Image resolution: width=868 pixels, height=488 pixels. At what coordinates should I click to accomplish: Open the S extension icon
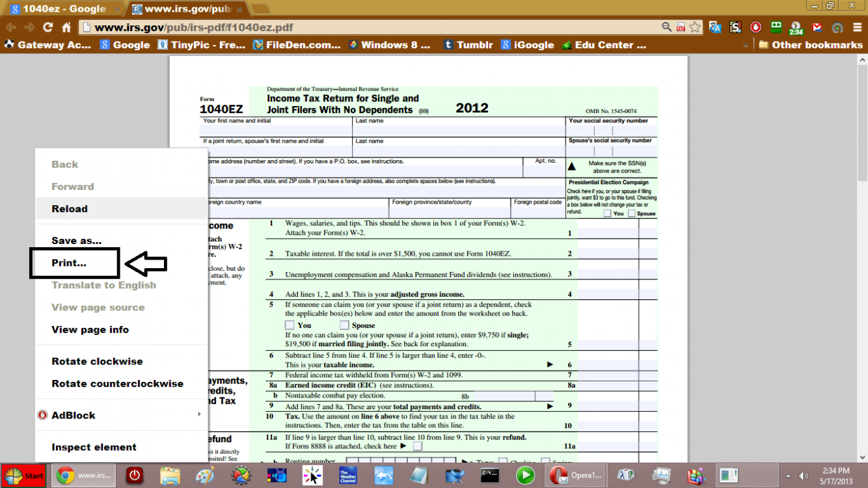pos(735,27)
